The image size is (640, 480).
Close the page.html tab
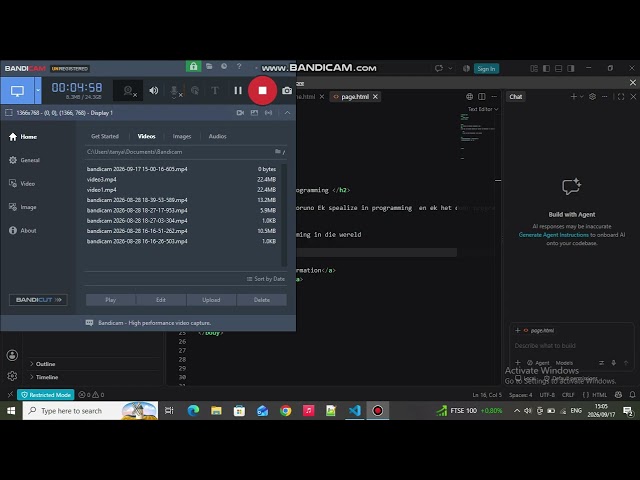pyautogui.click(x=376, y=97)
